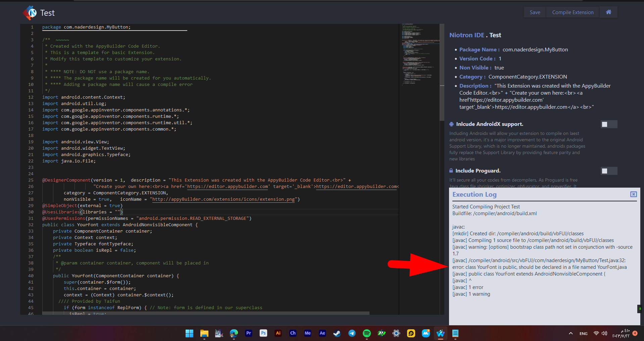The height and width of the screenshot is (341, 644).
Task: Close the Execution Log panel
Action: [633, 194]
